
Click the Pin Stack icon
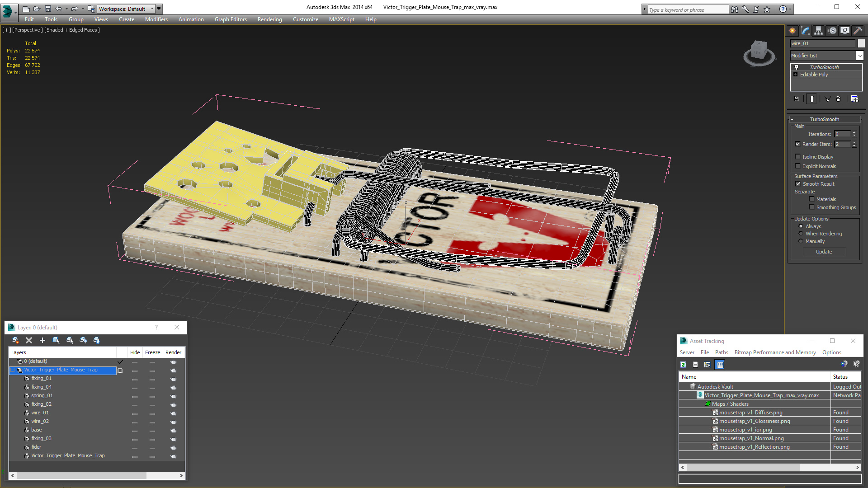click(x=796, y=99)
